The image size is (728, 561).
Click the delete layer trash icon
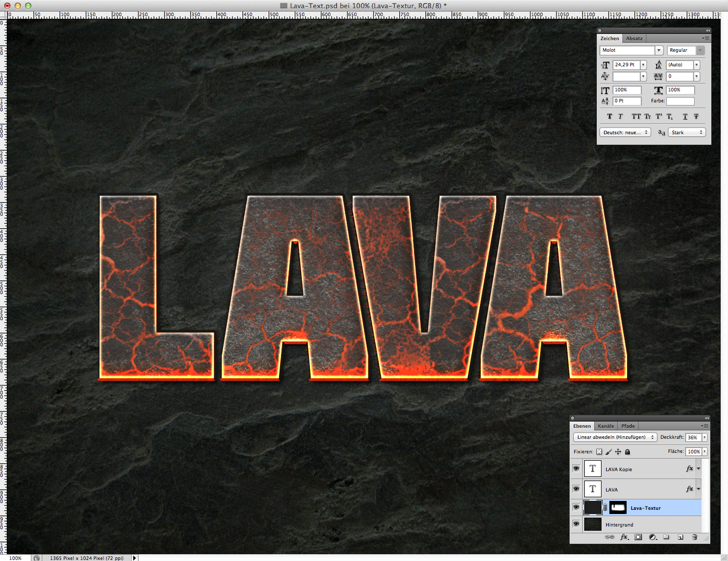(694, 537)
